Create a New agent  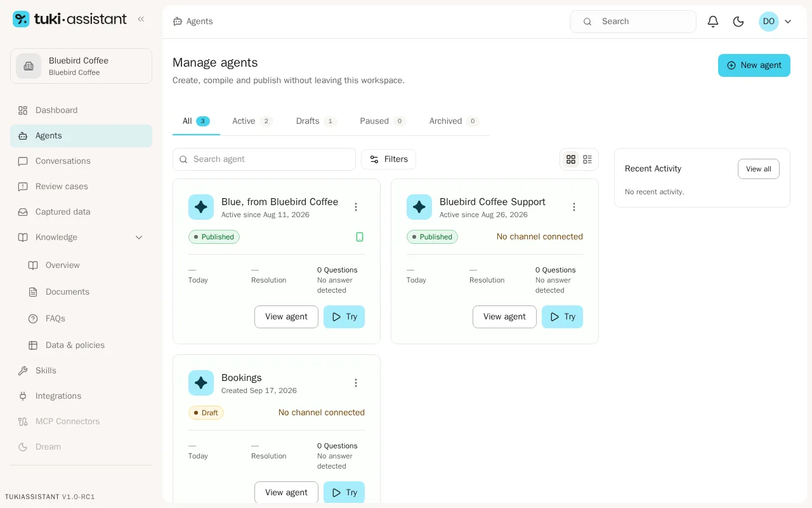pyautogui.click(x=754, y=65)
